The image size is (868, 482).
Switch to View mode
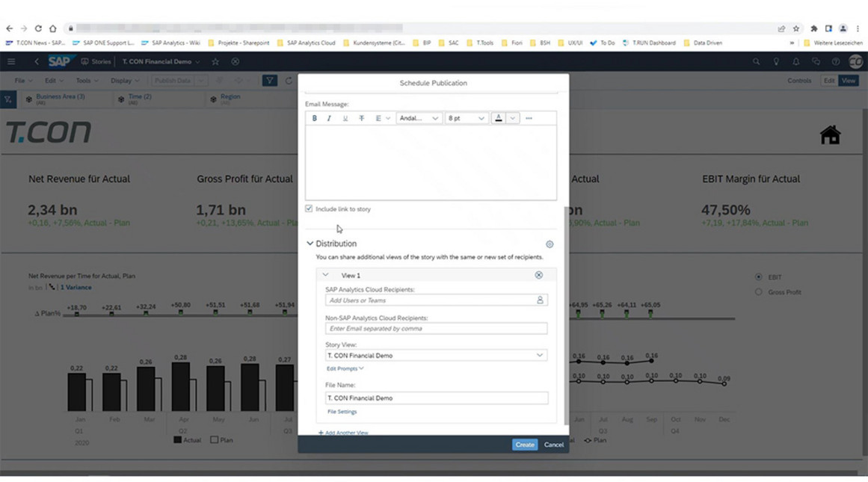coord(849,81)
